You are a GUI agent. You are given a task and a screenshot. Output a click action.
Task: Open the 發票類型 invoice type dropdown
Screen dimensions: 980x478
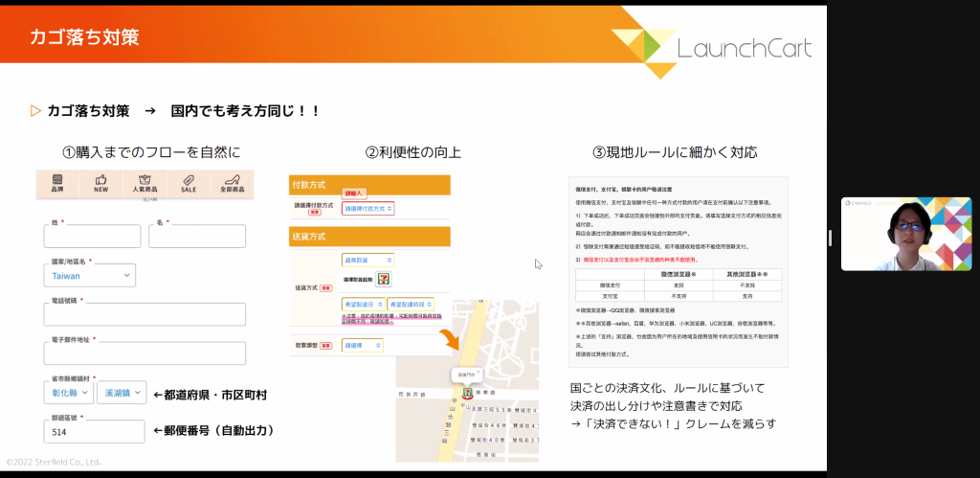[x=363, y=345]
